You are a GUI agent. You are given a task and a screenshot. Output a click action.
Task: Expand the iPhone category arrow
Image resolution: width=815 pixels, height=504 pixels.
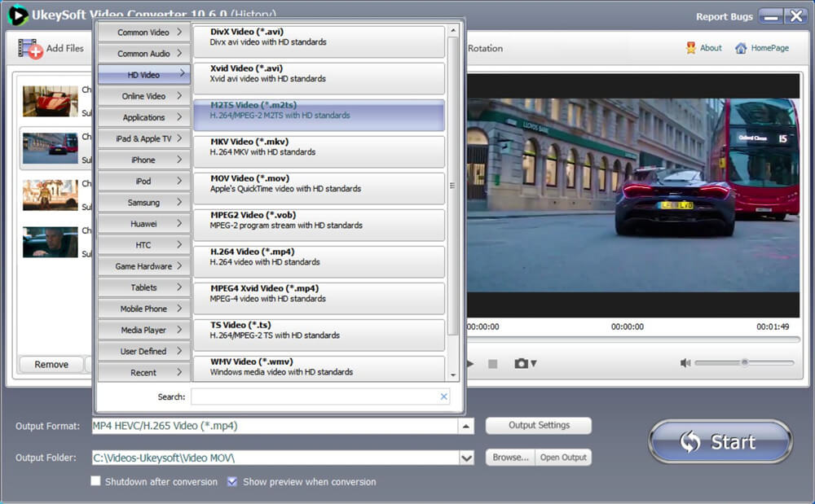tap(179, 160)
